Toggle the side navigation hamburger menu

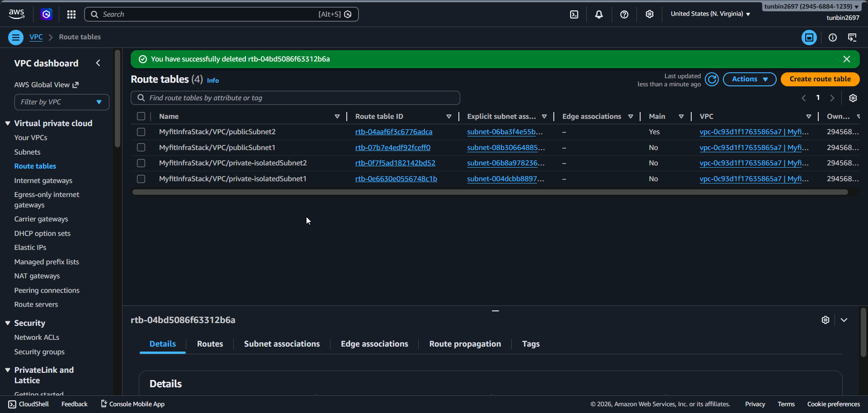tap(16, 38)
